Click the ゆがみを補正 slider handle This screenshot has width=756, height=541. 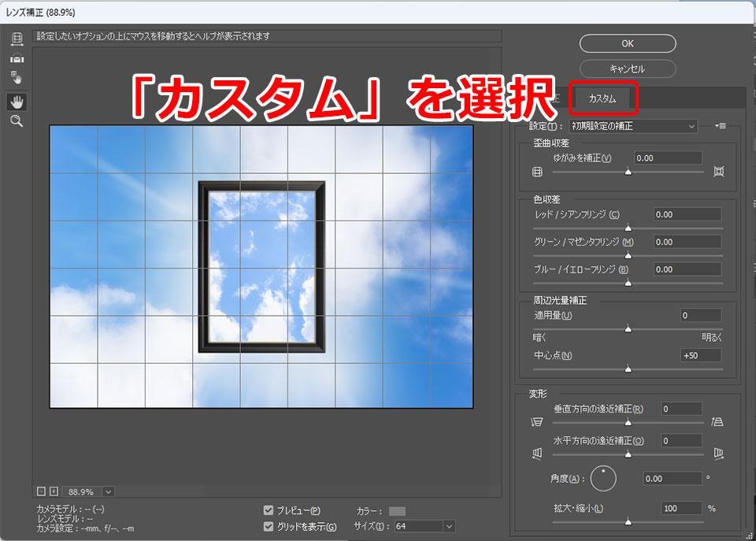point(628,172)
